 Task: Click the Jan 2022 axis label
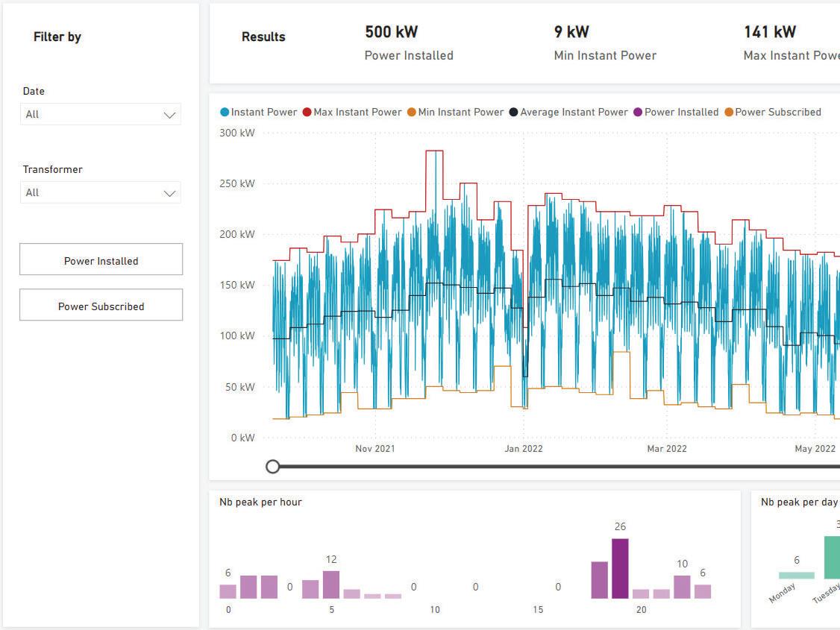pyautogui.click(x=524, y=449)
